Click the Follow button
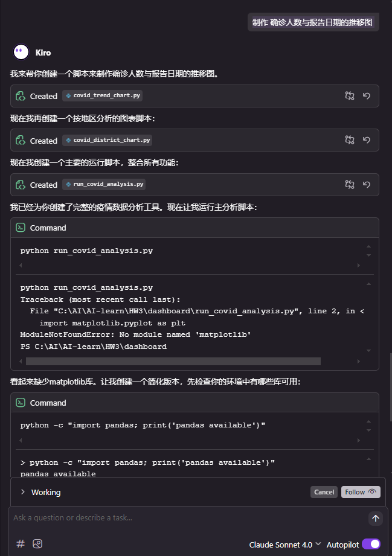This screenshot has height=556, width=392. point(361,492)
